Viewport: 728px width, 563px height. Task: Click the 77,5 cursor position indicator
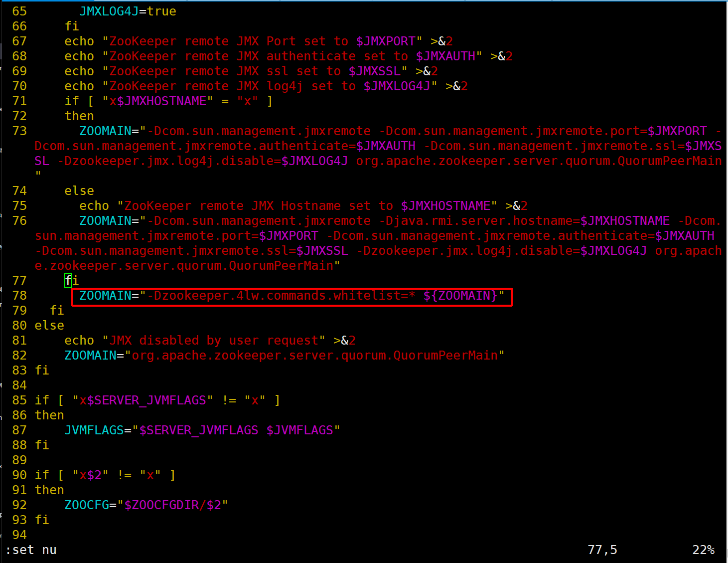coord(602,550)
